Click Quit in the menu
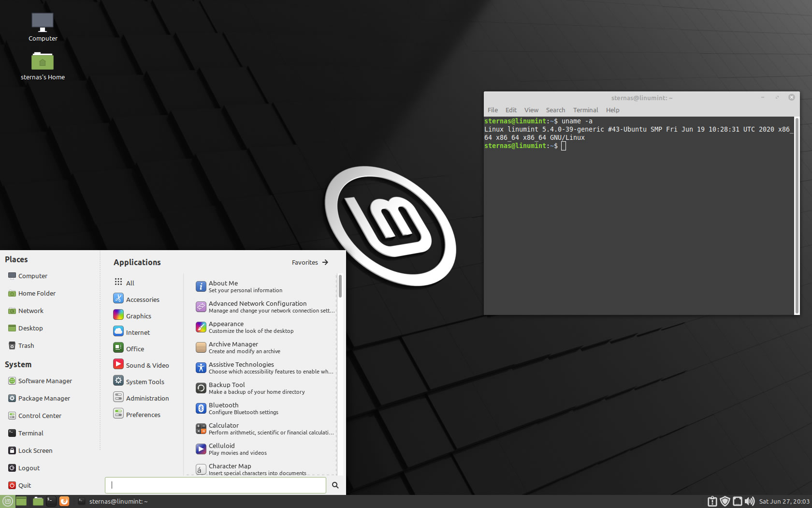812x508 pixels. [20, 485]
